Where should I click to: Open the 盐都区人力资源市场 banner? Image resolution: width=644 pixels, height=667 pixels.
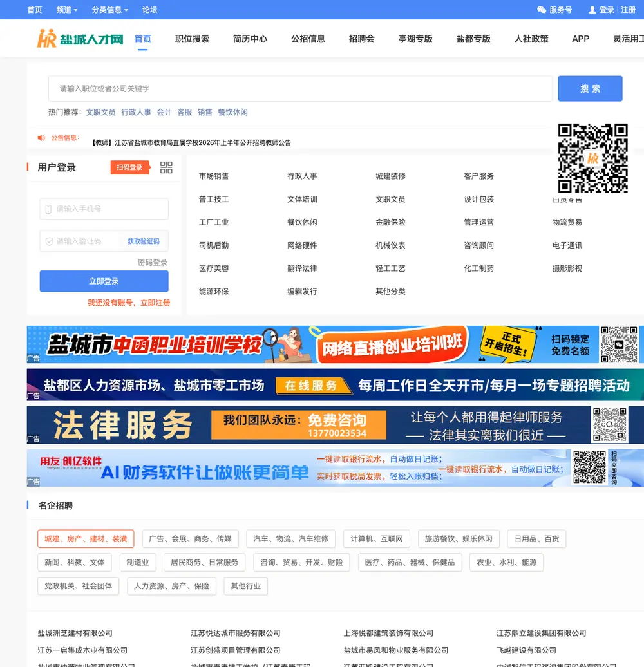coord(335,384)
